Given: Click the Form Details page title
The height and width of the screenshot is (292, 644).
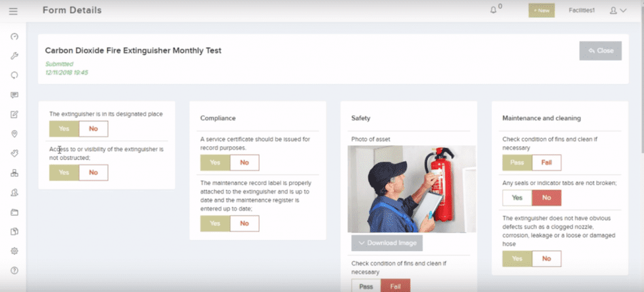Looking at the screenshot, I should coord(72,10).
